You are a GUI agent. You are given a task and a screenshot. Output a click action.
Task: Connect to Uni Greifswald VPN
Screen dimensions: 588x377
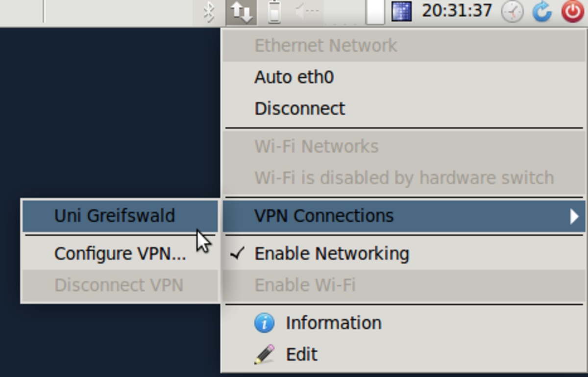click(x=115, y=216)
